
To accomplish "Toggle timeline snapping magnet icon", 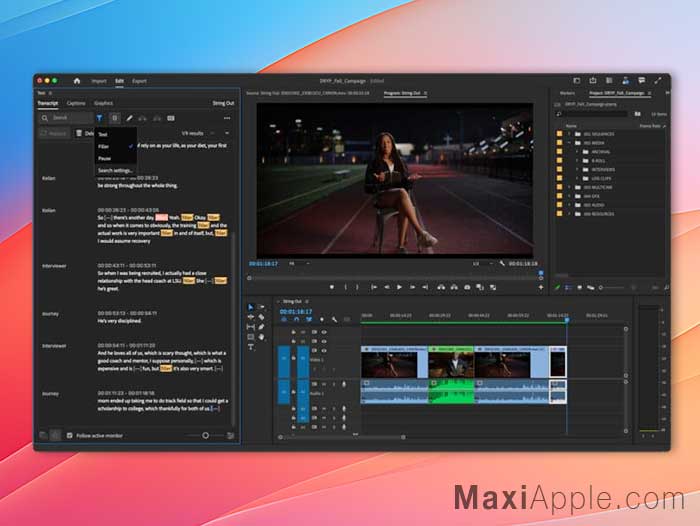I will (296, 320).
